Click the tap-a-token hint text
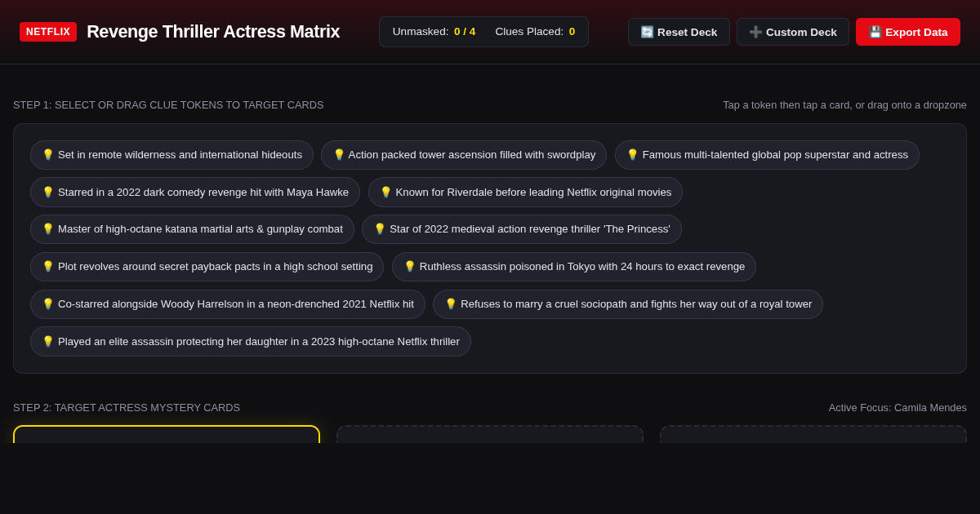Viewport: 980px width, 514px height. tap(844, 105)
